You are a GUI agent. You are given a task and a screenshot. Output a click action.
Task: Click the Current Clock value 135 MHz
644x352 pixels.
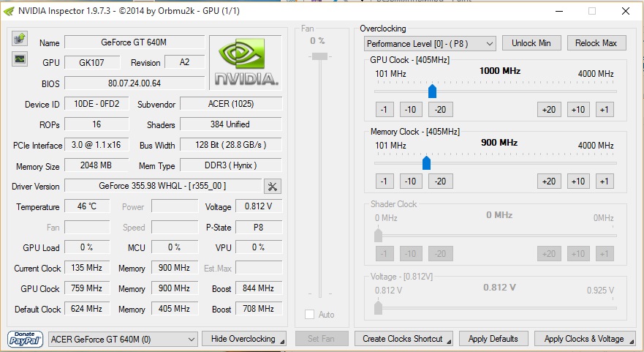[87, 268]
